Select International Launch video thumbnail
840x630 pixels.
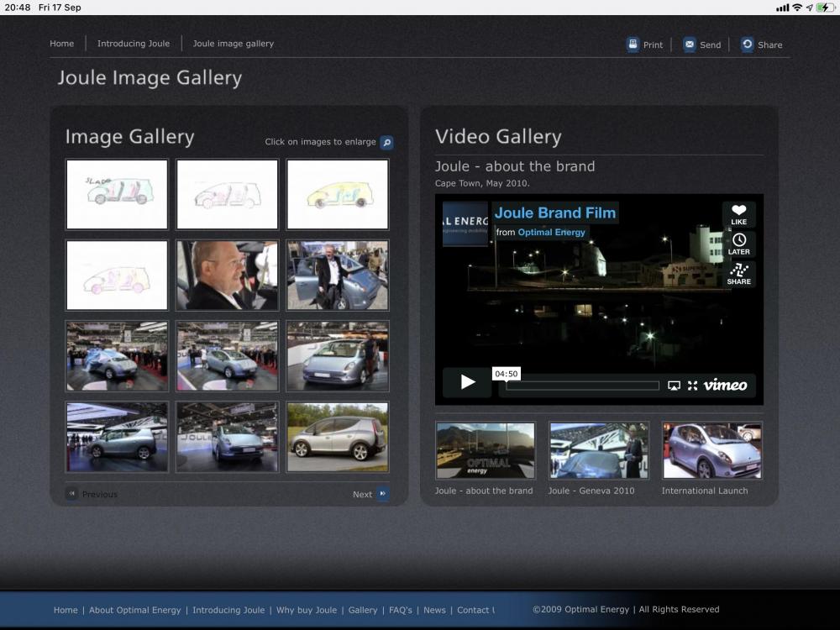pos(712,450)
